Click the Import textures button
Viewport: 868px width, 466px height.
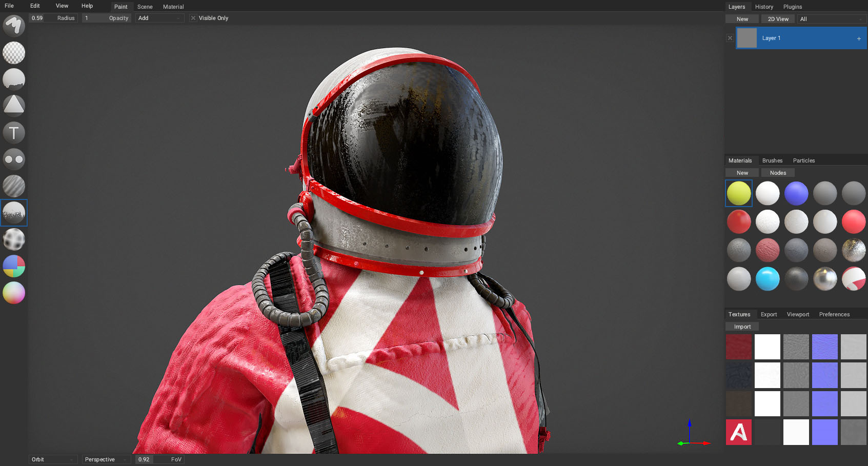tap(742, 327)
